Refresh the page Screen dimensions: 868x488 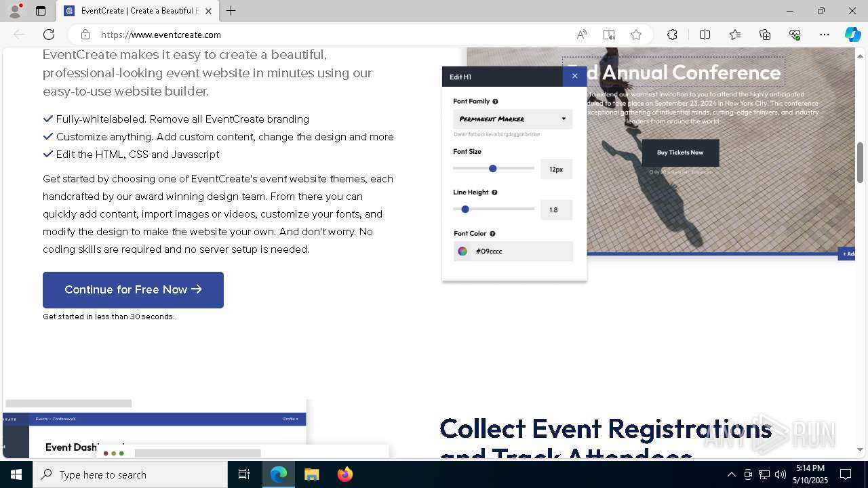(x=49, y=35)
